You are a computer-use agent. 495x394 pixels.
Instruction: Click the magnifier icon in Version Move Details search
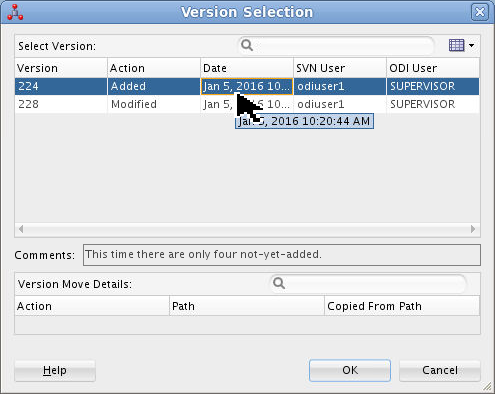279,283
